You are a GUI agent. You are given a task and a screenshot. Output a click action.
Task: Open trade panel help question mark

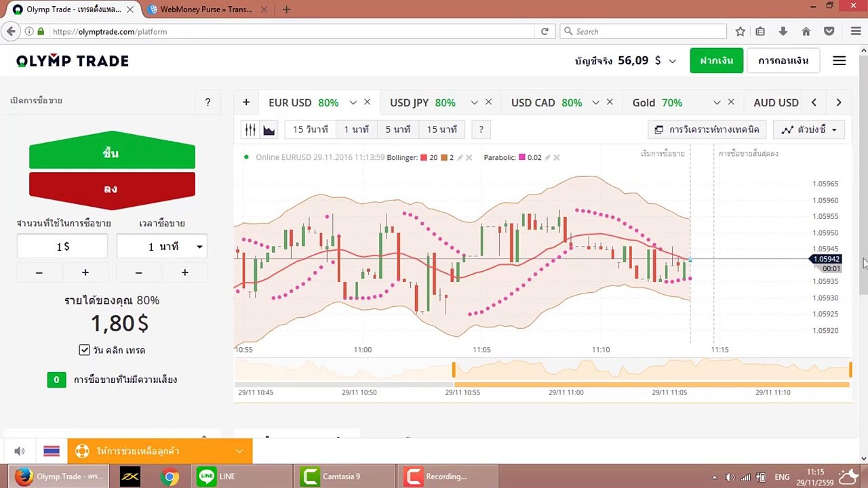tap(208, 102)
